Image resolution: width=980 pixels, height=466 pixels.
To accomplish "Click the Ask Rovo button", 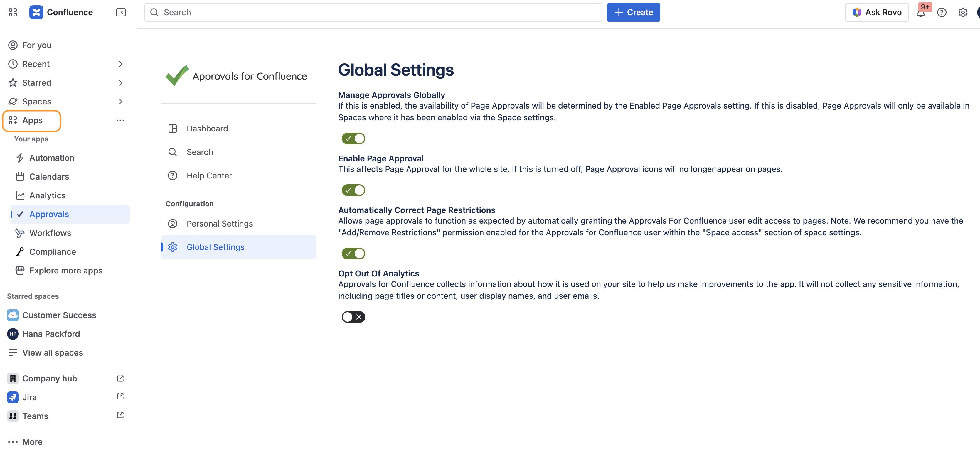I will (877, 13).
